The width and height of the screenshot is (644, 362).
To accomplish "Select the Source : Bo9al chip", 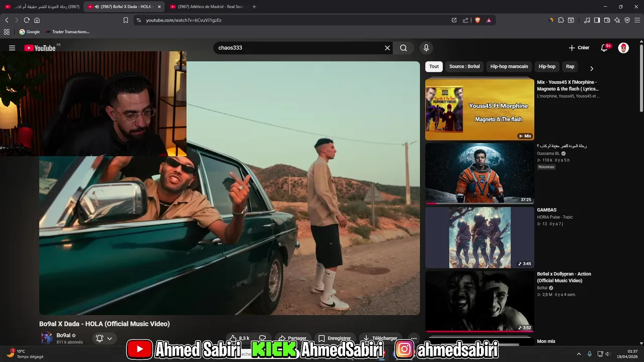I will click(464, 66).
